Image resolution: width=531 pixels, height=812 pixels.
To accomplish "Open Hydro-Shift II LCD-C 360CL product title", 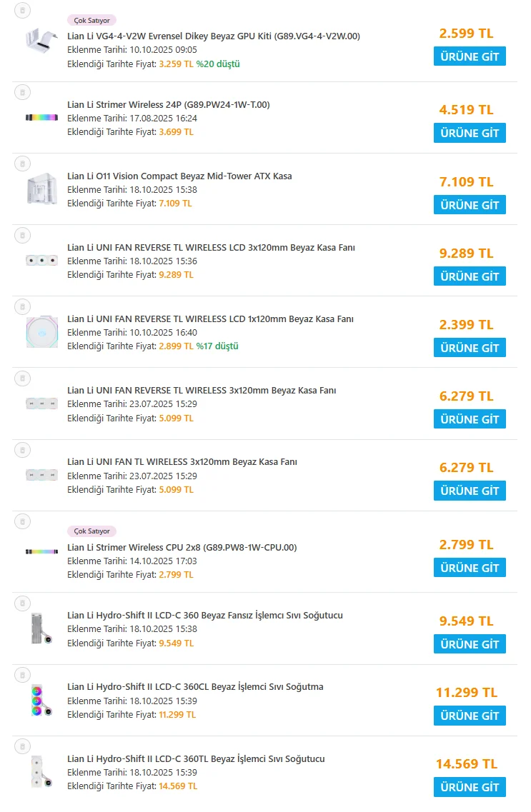I will click(x=195, y=687).
